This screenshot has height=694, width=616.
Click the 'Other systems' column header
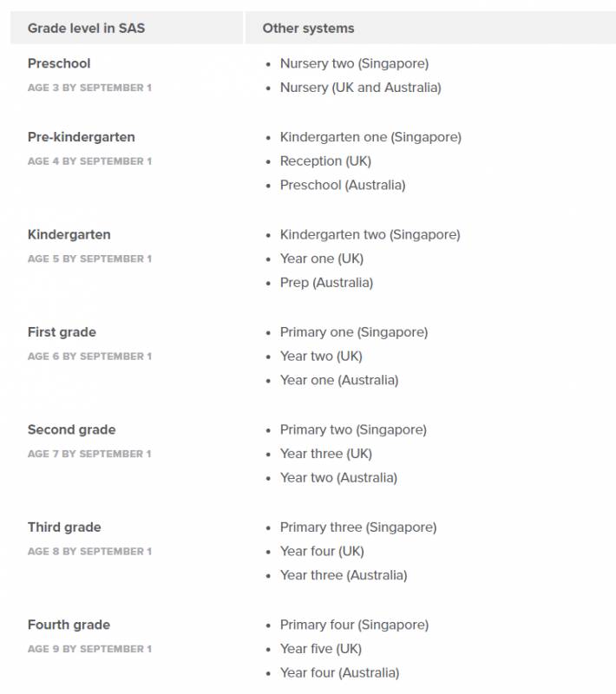308,29
